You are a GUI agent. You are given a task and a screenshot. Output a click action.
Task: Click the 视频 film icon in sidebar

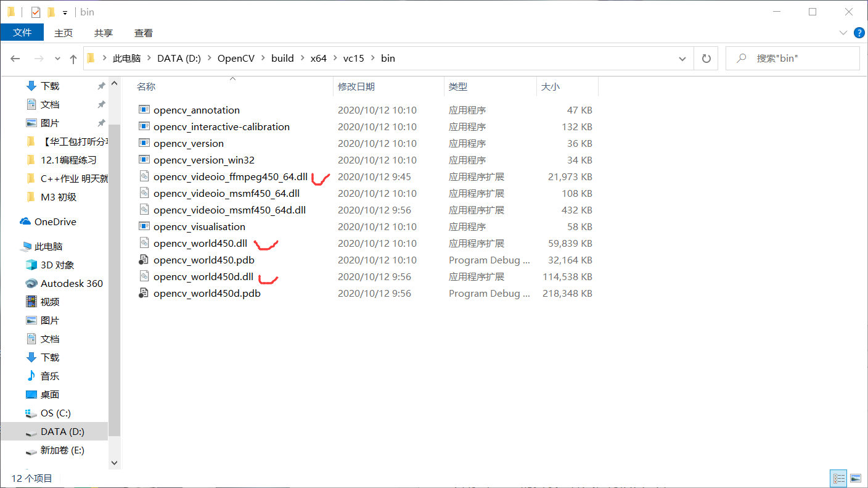[31, 302]
